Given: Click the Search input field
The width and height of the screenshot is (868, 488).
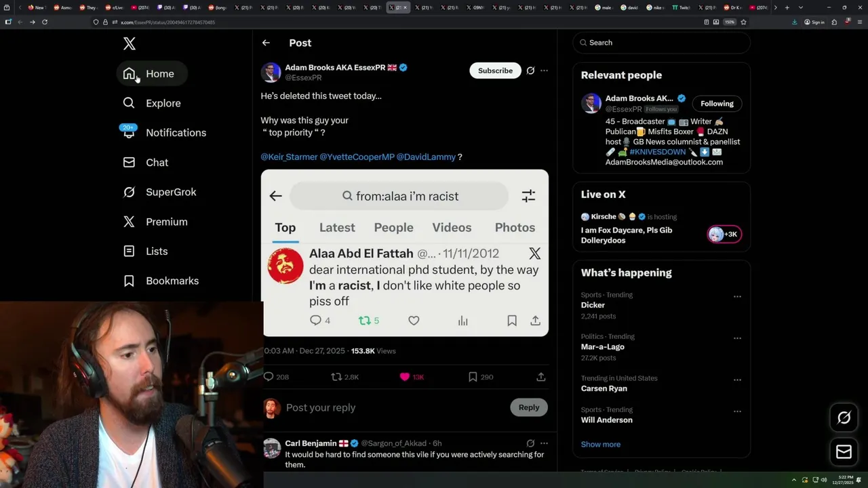Looking at the screenshot, I should coord(662,43).
